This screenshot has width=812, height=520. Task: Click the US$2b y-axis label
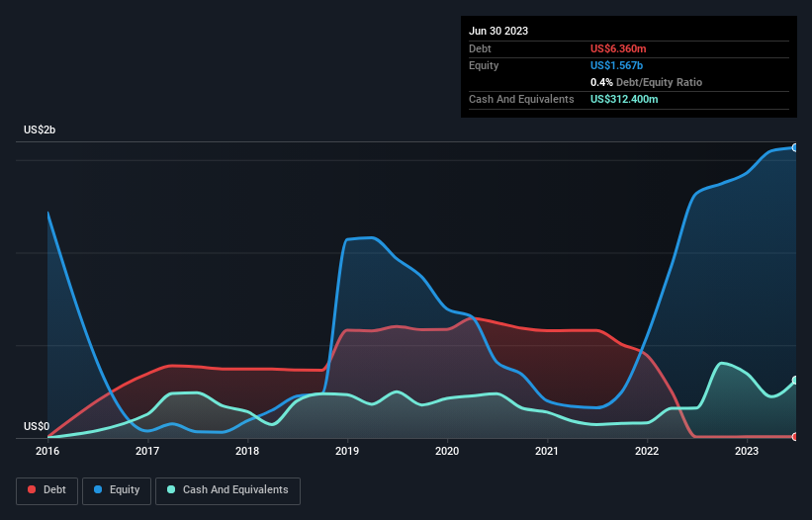(40, 130)
